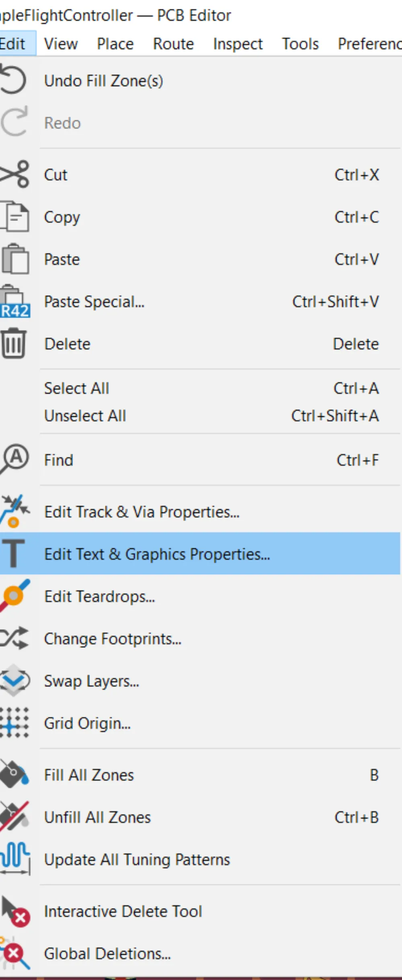402x980 pixels.
Task: Open the Route menu
Action: (x=173, y=43)
